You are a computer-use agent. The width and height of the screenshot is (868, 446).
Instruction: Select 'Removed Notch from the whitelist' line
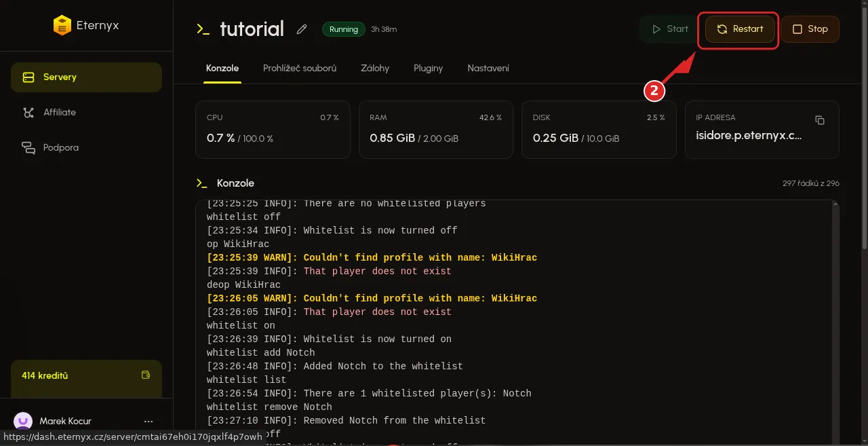click(346, 421)
